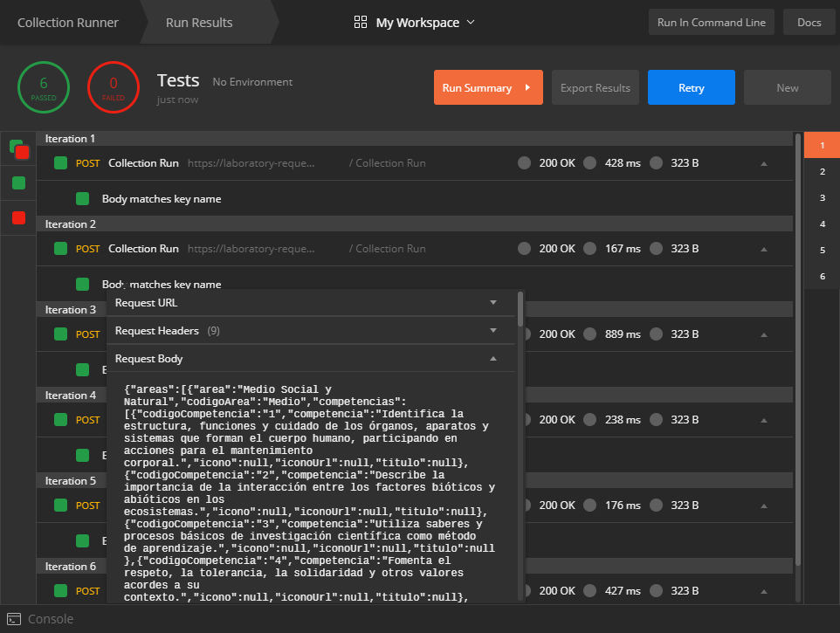
Task: Open the Docs button
Action: [809, 22]
